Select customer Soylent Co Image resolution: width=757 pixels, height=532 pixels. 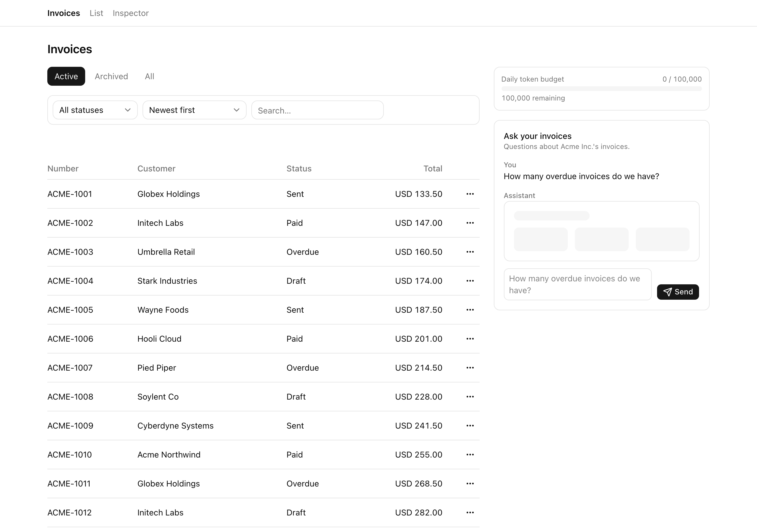point(158,397)
